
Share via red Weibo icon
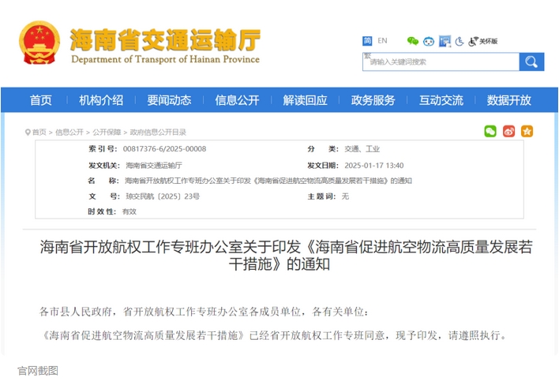(x=508, y=132)
